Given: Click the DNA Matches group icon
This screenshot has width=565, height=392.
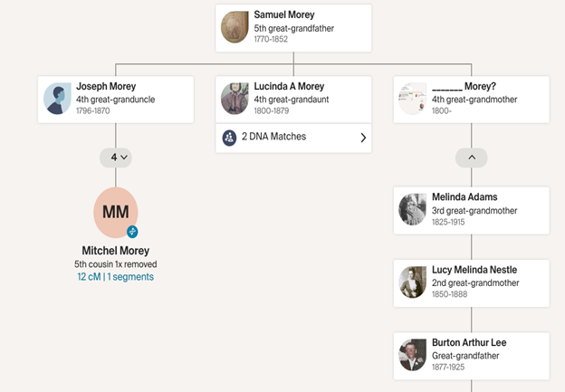Looking at the screenshot, I should (229, 138).
